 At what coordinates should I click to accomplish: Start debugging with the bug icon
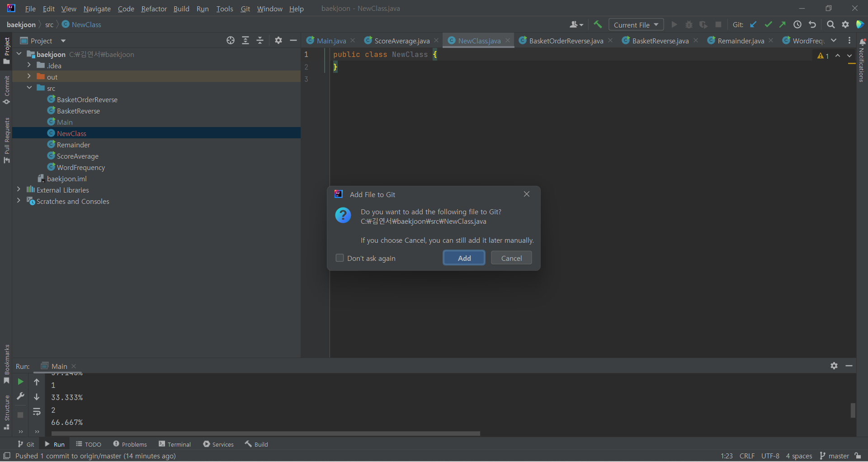pyautogui.click(x=689, y=24)
